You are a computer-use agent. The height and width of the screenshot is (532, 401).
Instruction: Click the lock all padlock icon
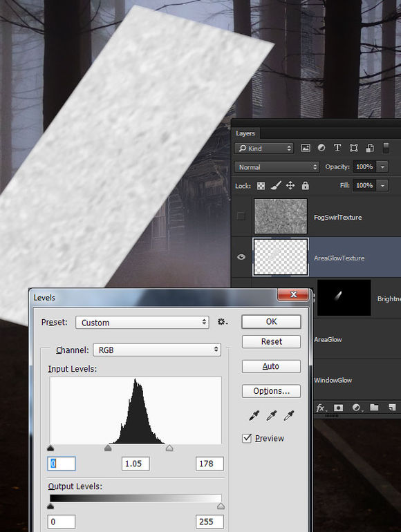(x=306, y=185)
